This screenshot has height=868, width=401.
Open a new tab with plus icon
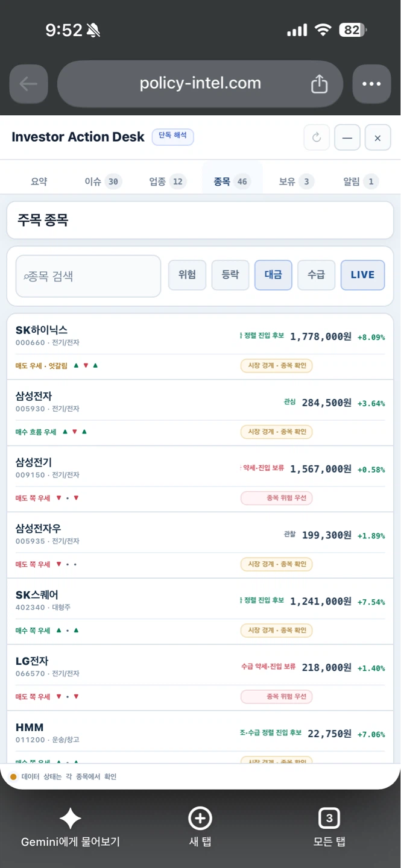200,819
